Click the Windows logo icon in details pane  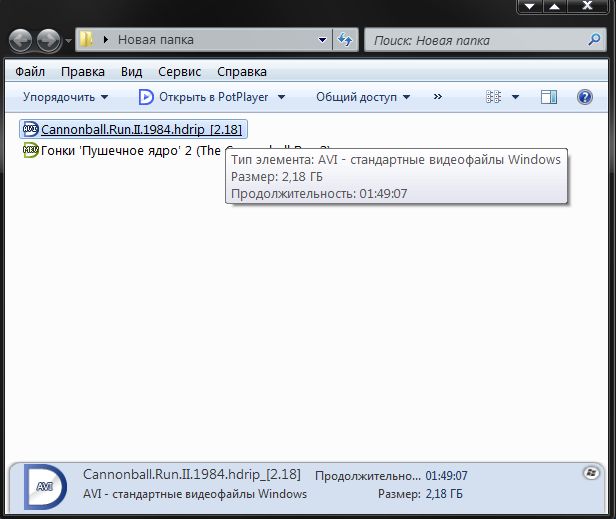pyautogui.click(x=591, y=473)
